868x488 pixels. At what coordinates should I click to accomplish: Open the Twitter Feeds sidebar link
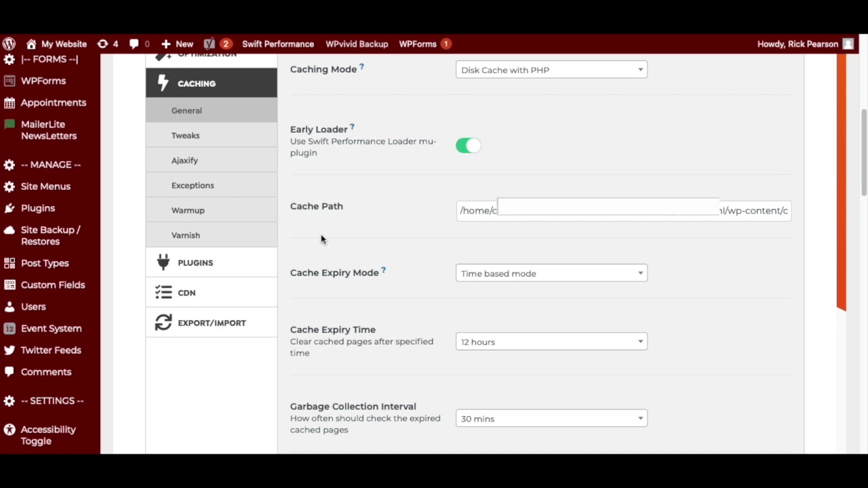pos(51,350)
